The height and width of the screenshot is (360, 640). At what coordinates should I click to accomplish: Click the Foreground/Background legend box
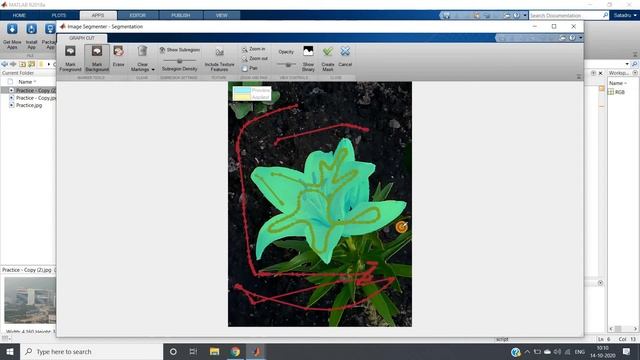pyautogui.click(x=251, y=93)
